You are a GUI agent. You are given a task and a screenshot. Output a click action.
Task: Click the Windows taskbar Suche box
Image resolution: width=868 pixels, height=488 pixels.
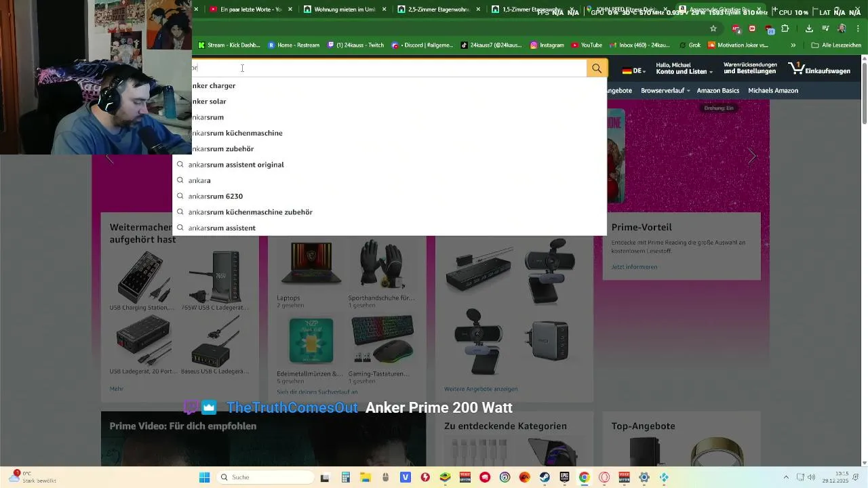(x=265, y=477)
